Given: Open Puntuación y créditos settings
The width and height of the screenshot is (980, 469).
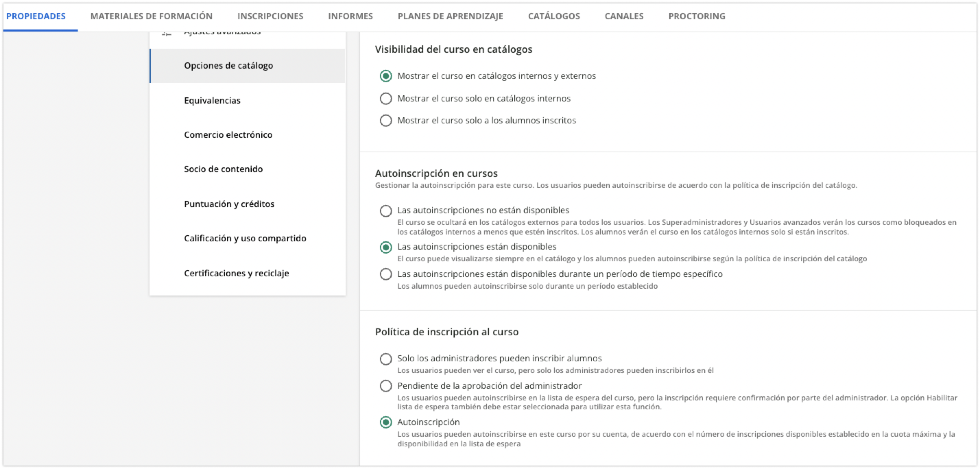Looking at the screenshot, I should (229, 204).
